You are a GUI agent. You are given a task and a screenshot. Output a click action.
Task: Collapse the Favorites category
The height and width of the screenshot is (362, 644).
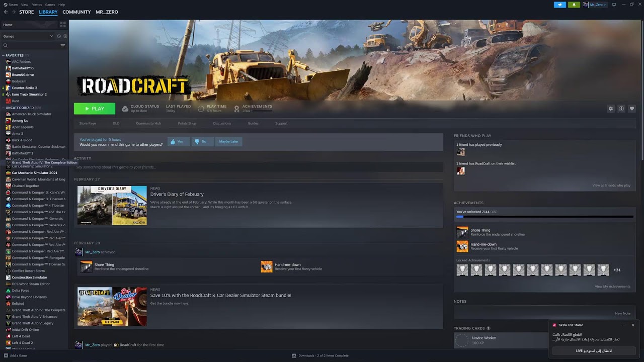point(3,55)
